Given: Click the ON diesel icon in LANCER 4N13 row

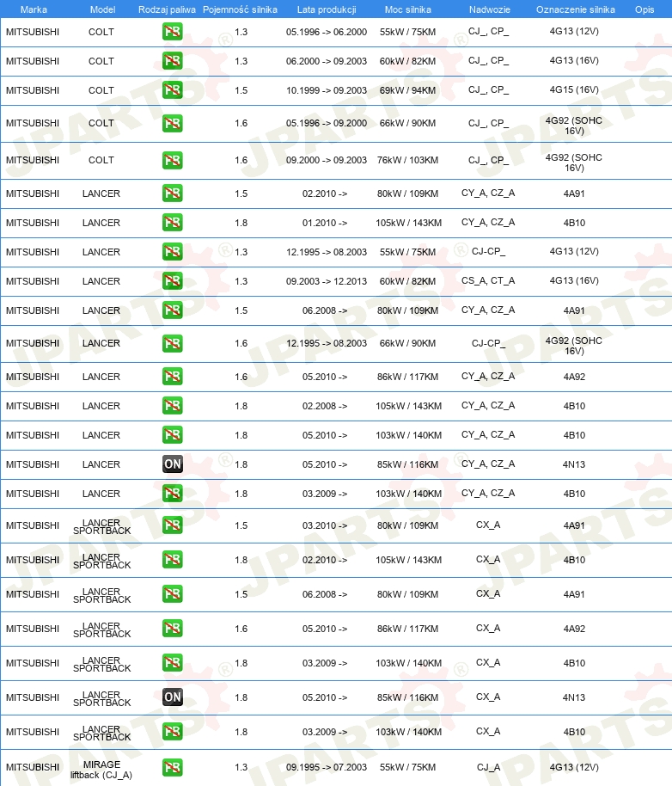Looking at the screenshot, I should (172, 464).
